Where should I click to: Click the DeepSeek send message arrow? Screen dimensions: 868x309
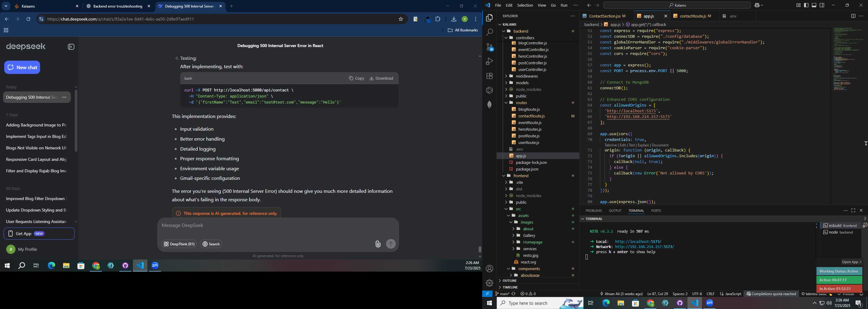[391, 244]
